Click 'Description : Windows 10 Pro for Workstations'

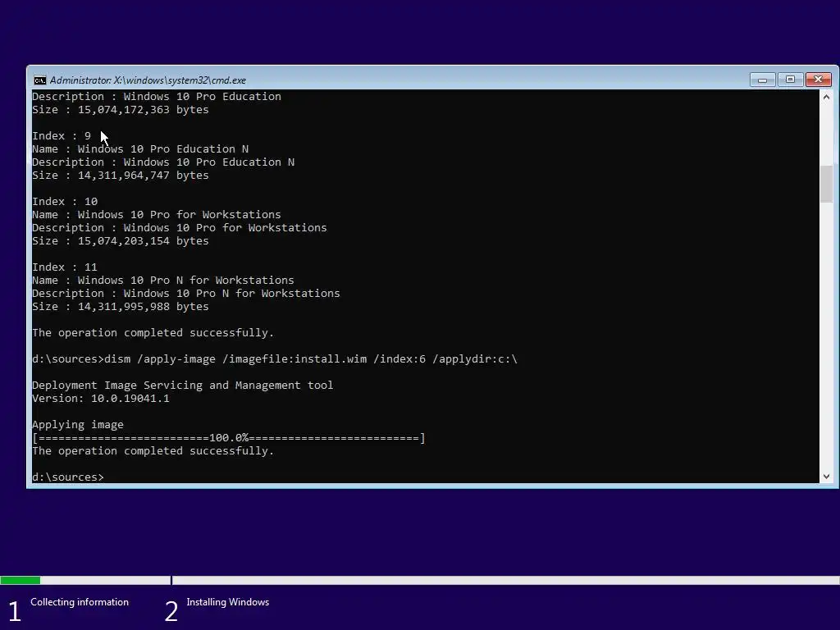point(180,228)
